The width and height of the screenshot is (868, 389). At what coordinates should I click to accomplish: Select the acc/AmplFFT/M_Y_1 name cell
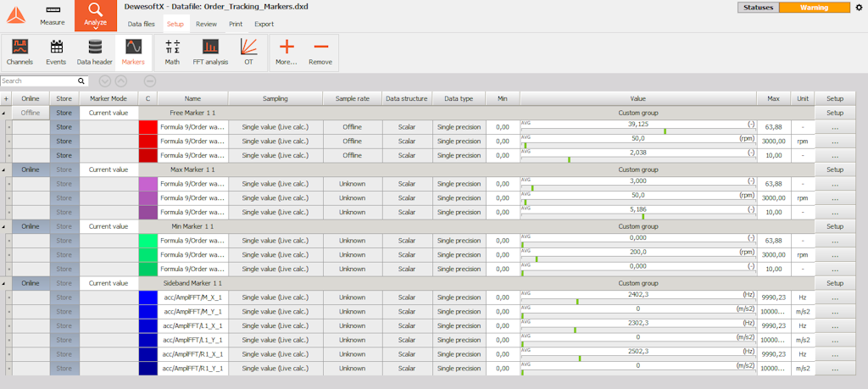(192, 311)
